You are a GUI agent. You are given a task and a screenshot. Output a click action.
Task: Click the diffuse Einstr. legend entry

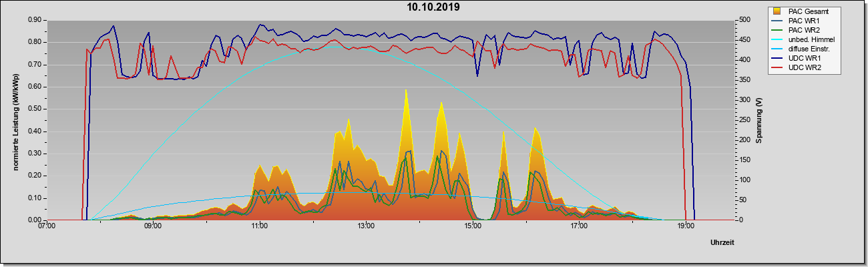pyautogui.click(x=810, y=49)
